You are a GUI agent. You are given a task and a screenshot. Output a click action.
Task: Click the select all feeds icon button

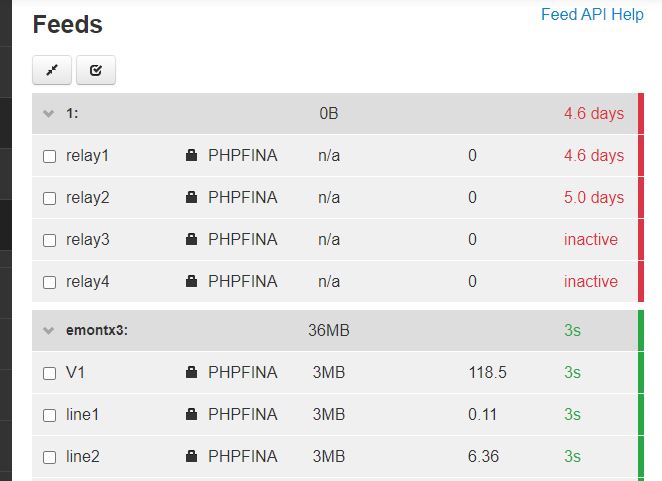pyautogui.click(x=96, y=70)
